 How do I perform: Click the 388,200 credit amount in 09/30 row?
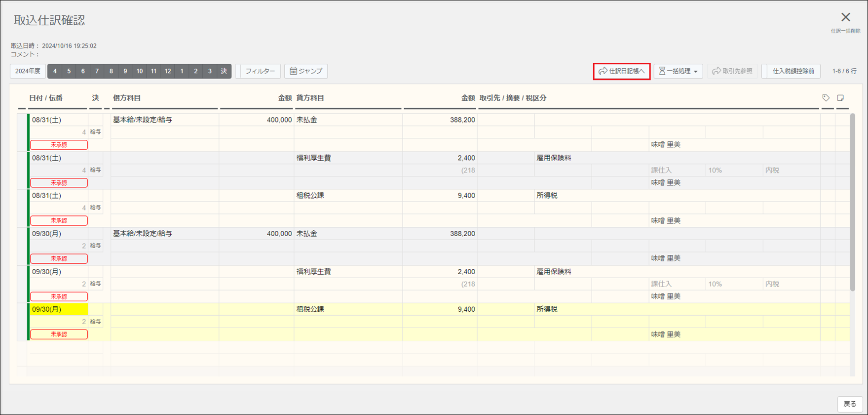[462, 233]
